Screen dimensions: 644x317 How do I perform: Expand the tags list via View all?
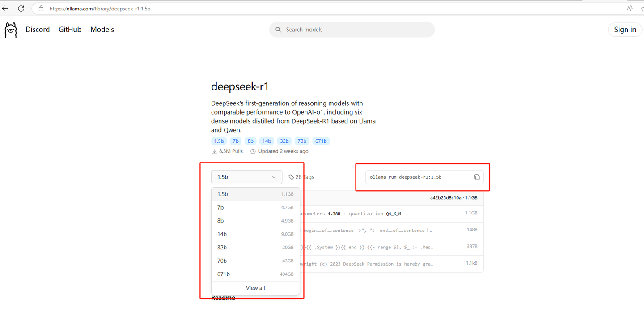[255, 288]
